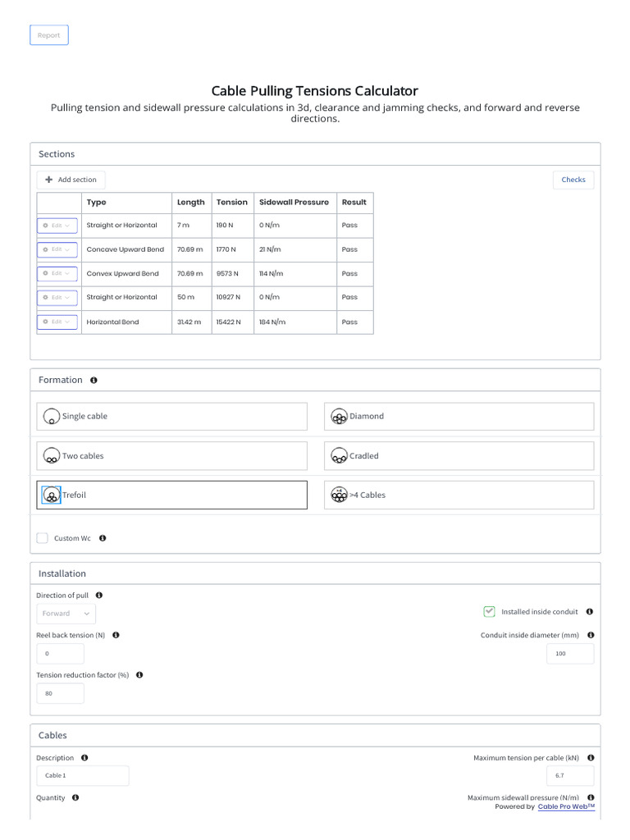The height and width of the screenshot is (840, 630).
Task: Open Edit dropdown for first Straight section
Action: (x=57, y=226)
